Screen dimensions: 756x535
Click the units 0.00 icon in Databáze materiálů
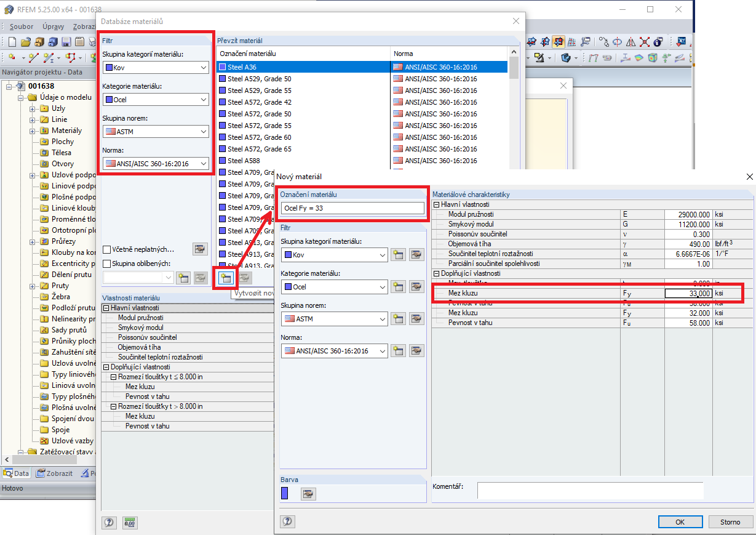coord(130,523)
